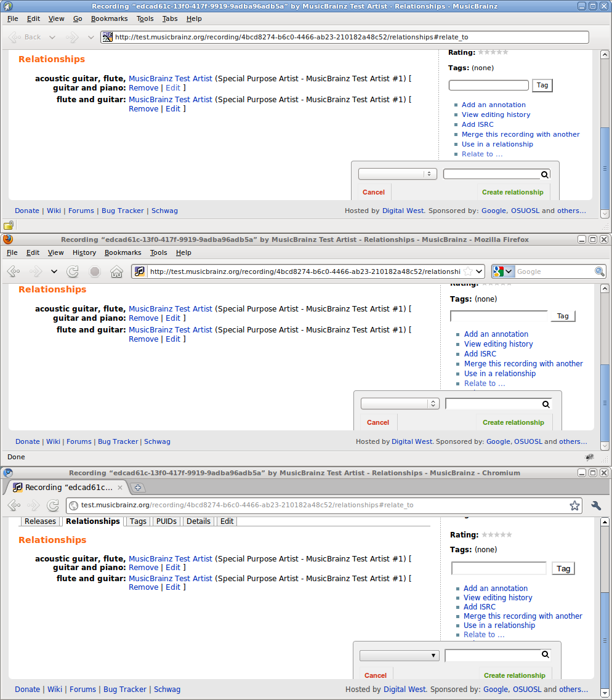Set a rating using stars in Chromium
The width and height of the screenshot is (612, 700).
coord(496,535)
